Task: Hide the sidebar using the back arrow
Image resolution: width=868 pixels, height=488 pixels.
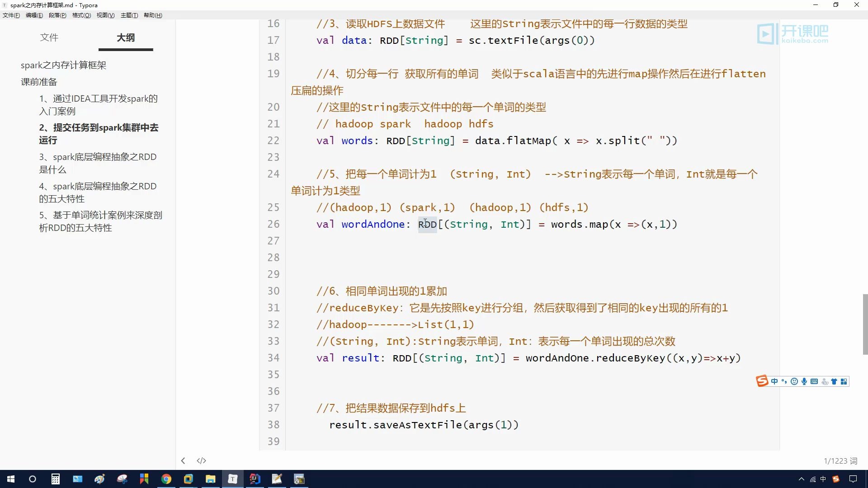Action: (x=183, y=460)
